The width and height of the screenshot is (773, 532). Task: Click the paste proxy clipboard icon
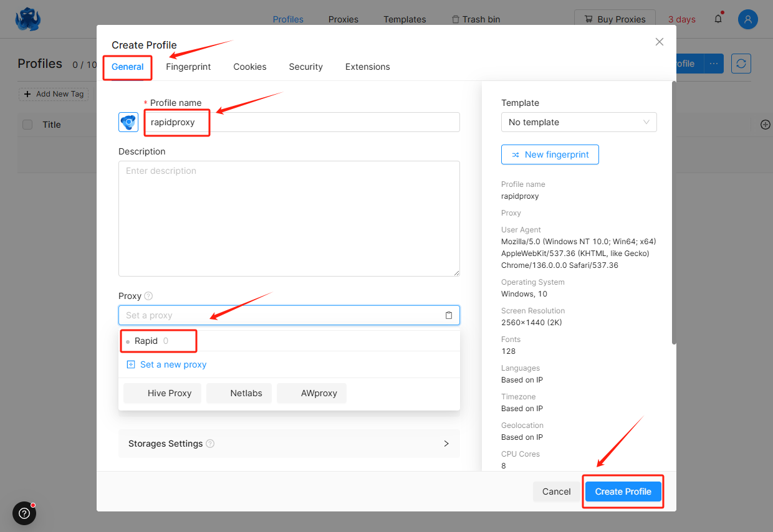[x=448, y=315]
